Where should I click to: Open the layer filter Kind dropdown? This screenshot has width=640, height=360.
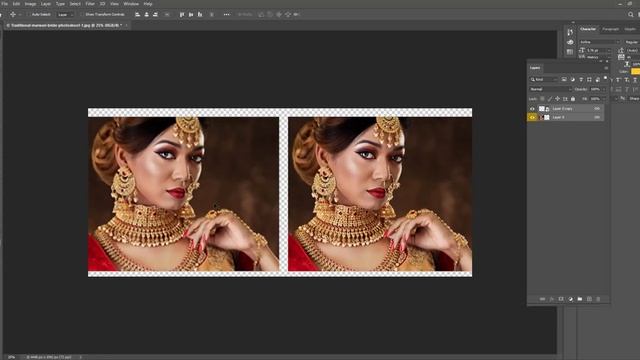543,79
